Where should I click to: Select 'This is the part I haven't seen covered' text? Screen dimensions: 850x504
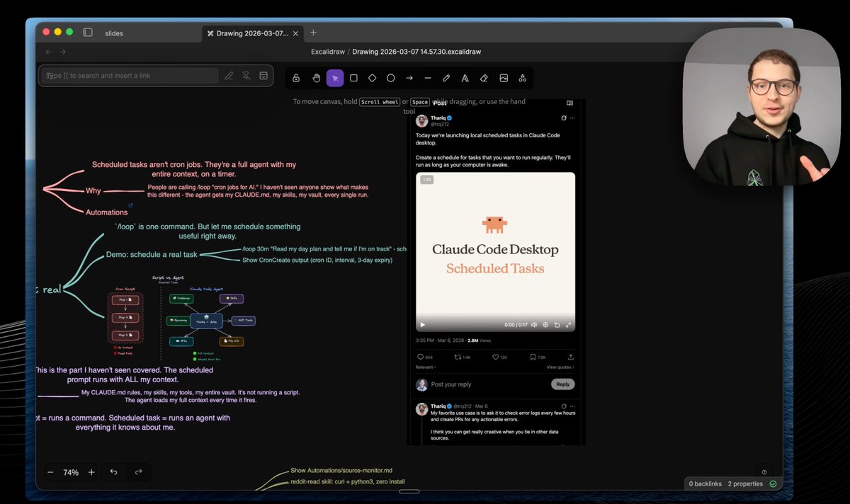point(125,374)
